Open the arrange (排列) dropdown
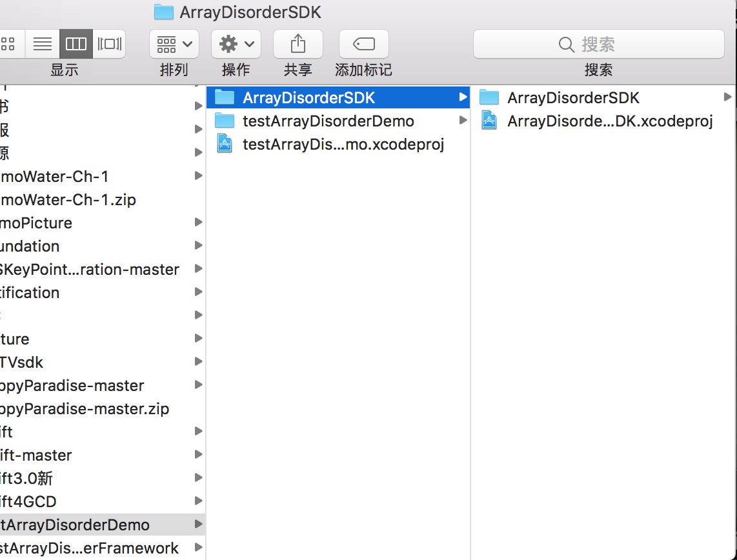 174,44
